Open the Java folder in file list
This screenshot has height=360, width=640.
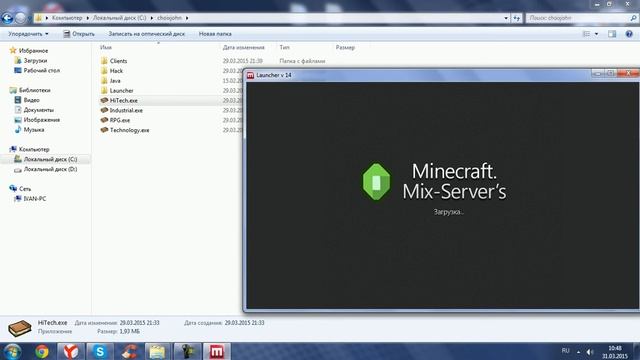pyautogui.click(x=115, y=80)
